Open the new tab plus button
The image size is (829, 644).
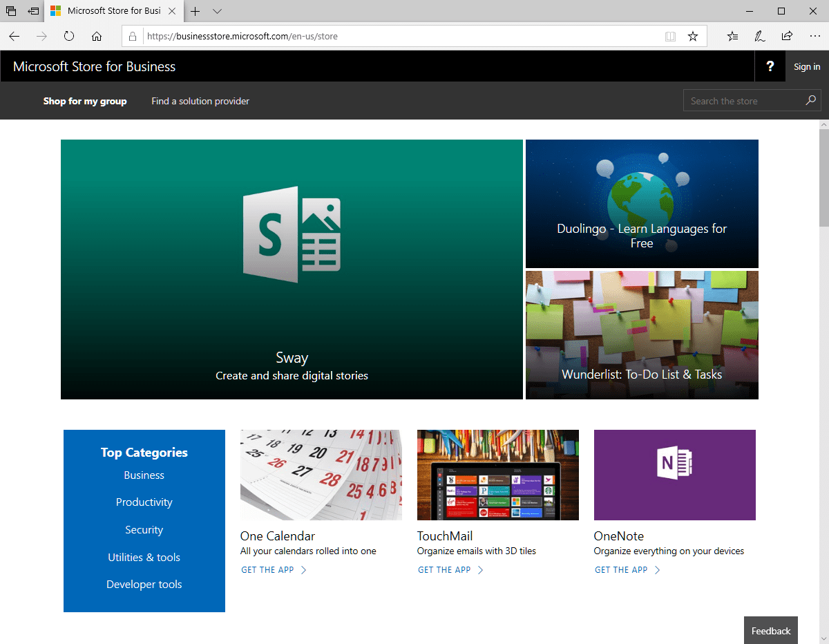coord(196,11)
